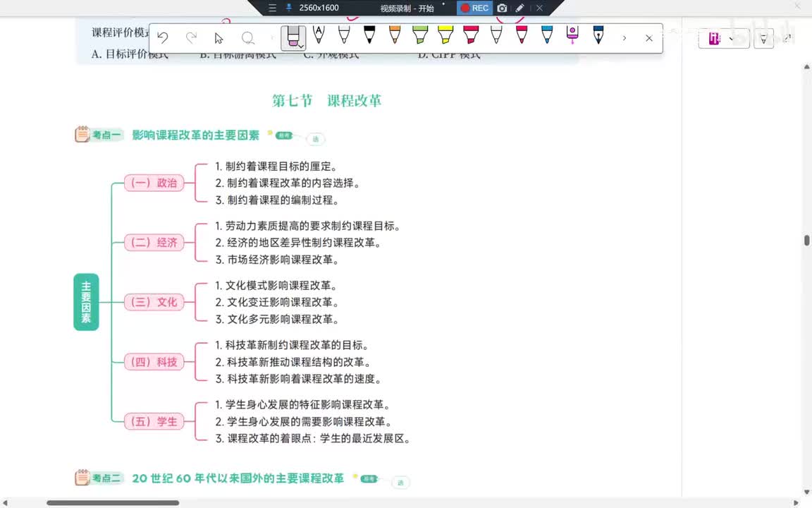Open the magenta app icon button
This screenshot has width=812, height=508.
(715, 38)
